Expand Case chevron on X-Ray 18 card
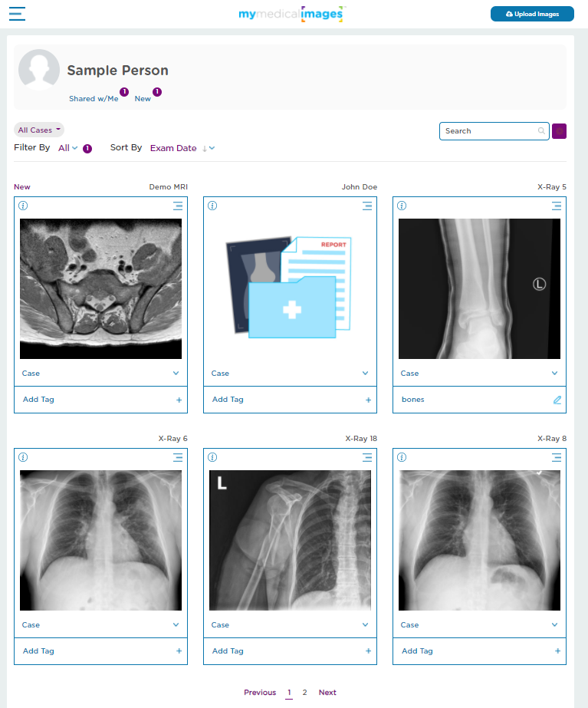 pyautogui.click(x=365, y=625)
